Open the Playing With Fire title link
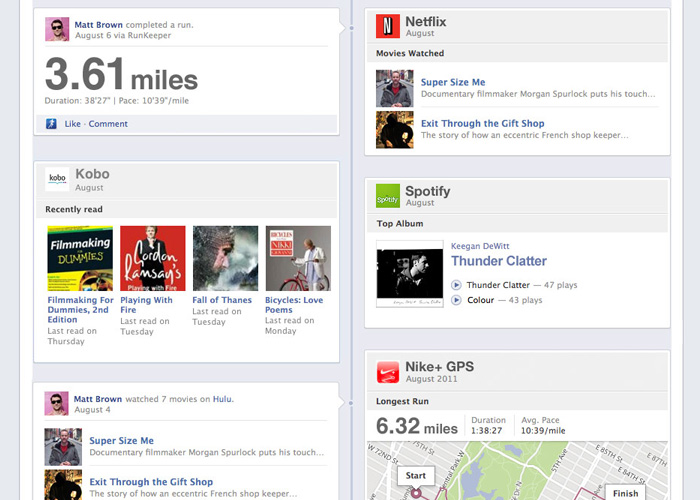The height and width of the screenshot is (500, 700). (146, 305)
